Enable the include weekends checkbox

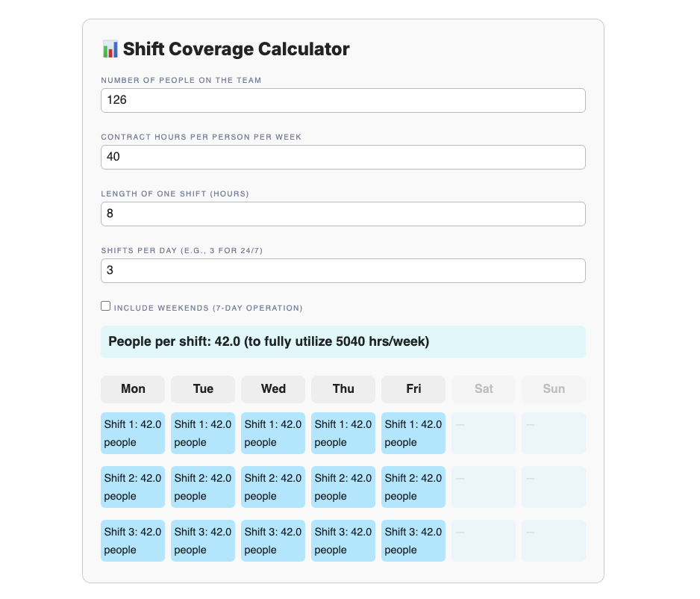click(105, 305)
